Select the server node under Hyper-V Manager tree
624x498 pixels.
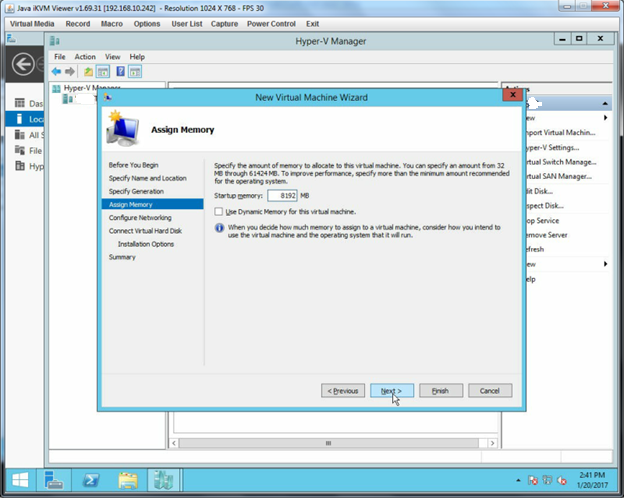78,99
